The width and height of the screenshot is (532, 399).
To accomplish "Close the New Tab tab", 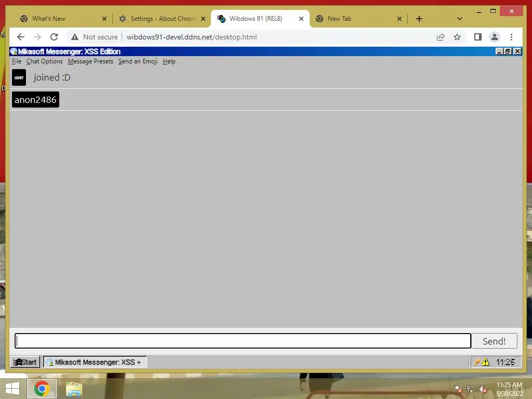I will click(400, 19).
